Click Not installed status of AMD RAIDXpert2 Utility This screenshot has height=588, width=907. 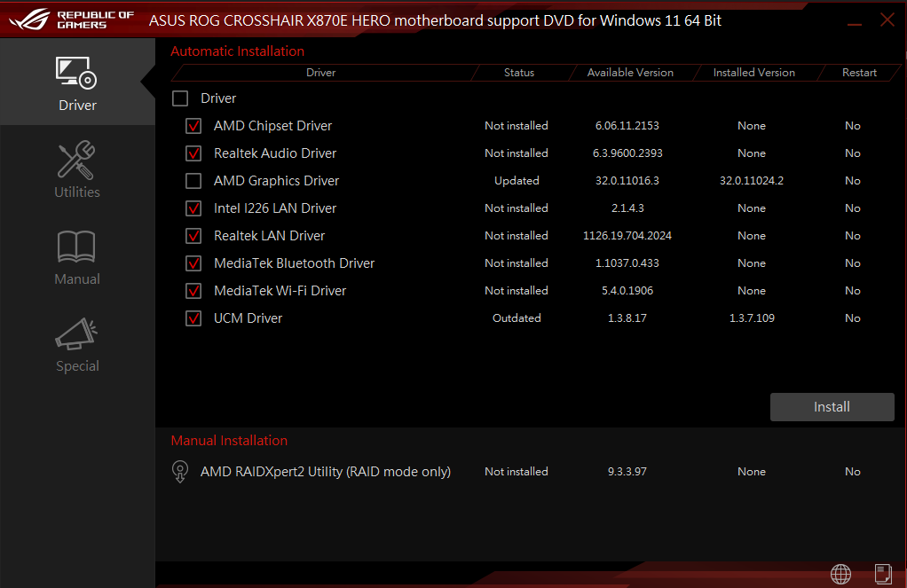tap(516, 472)
